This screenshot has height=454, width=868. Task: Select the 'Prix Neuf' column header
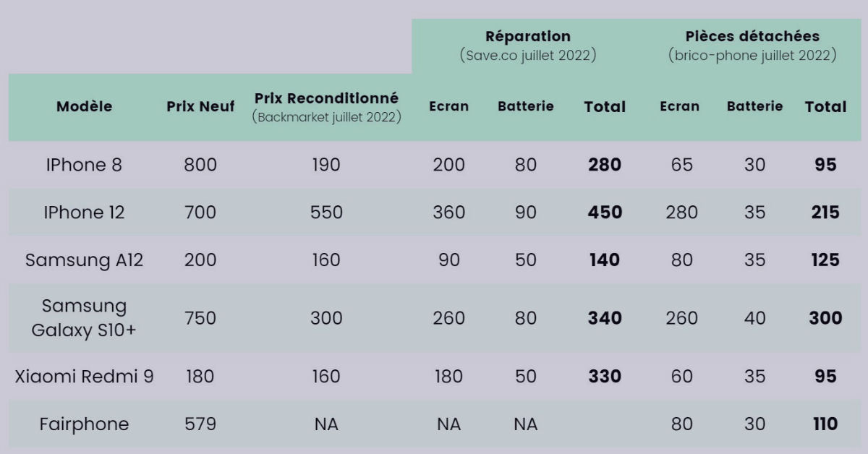click(200, 106)
